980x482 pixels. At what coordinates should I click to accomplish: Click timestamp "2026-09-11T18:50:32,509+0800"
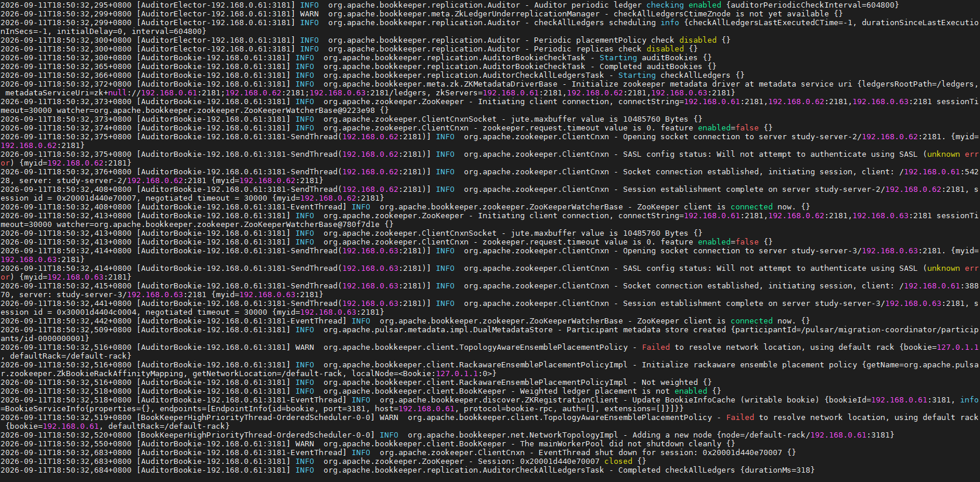(x=66, y=330)
